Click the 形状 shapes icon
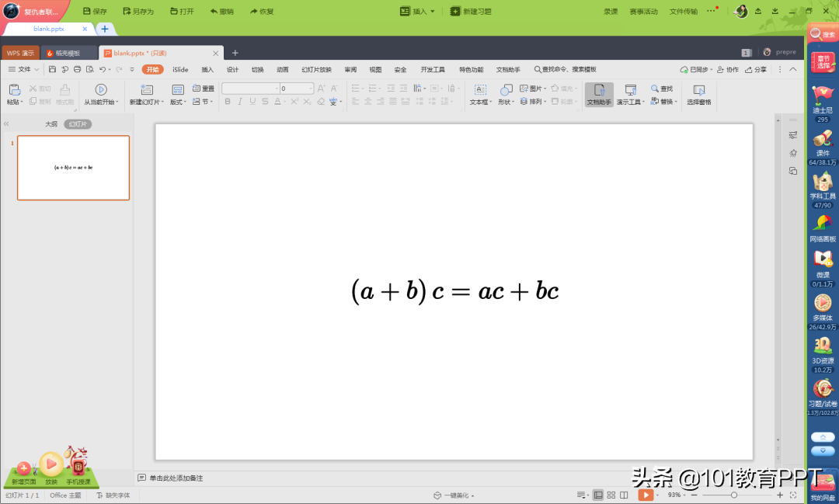The height and width of the screenshot is (504, 839). tap(506, 90)
